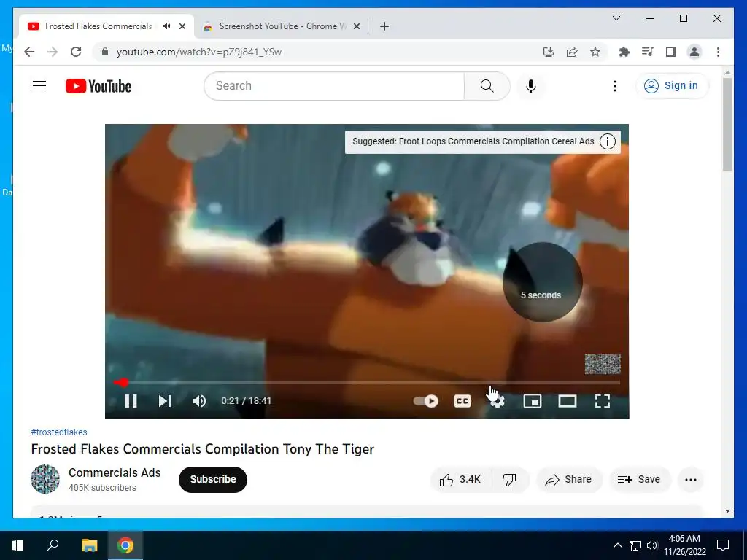Screen dimensions: 747x560
Task: Open network status tray icon
Action: 635,545
